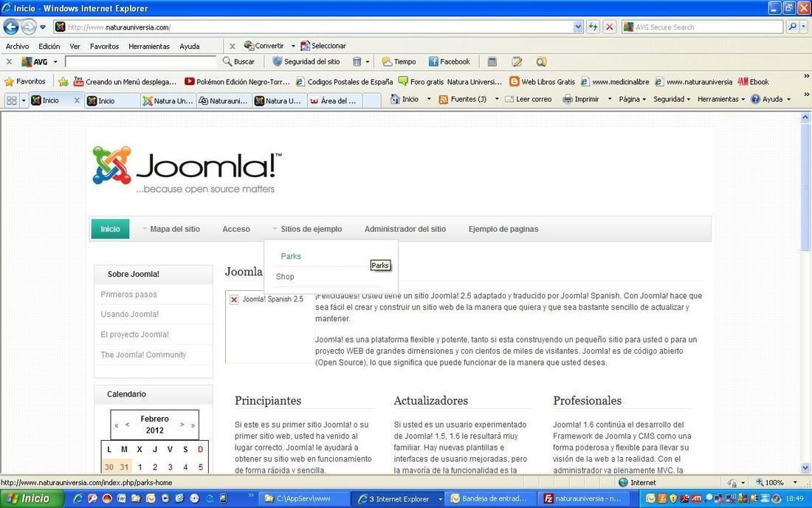
Task: Click the page vertical scrollbar down arrow
Action: coord(805,467)
